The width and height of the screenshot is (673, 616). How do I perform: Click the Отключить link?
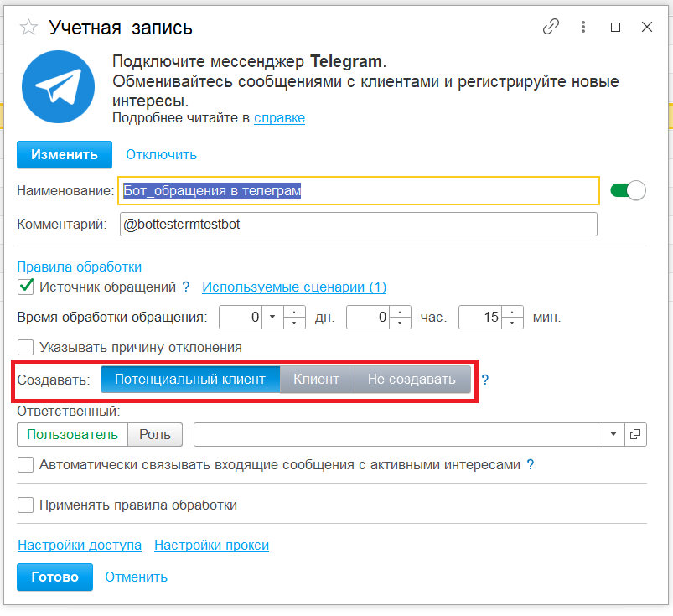(x=161, y=154)
